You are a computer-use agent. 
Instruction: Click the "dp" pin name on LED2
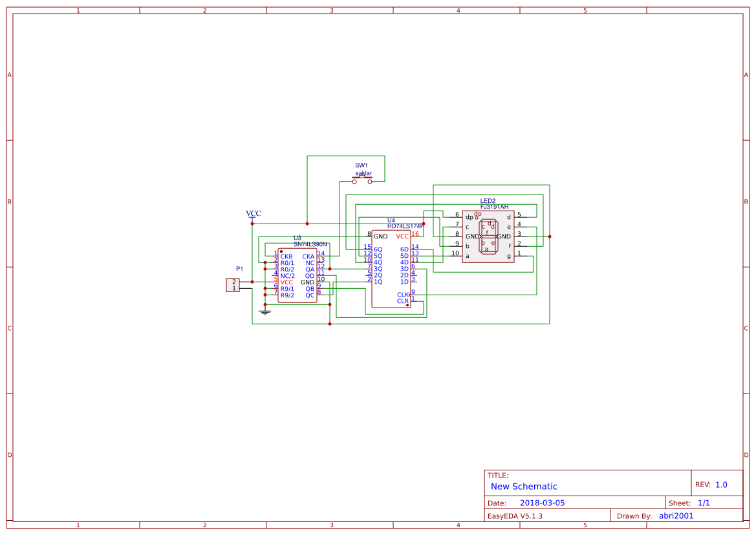pos(469,217)
